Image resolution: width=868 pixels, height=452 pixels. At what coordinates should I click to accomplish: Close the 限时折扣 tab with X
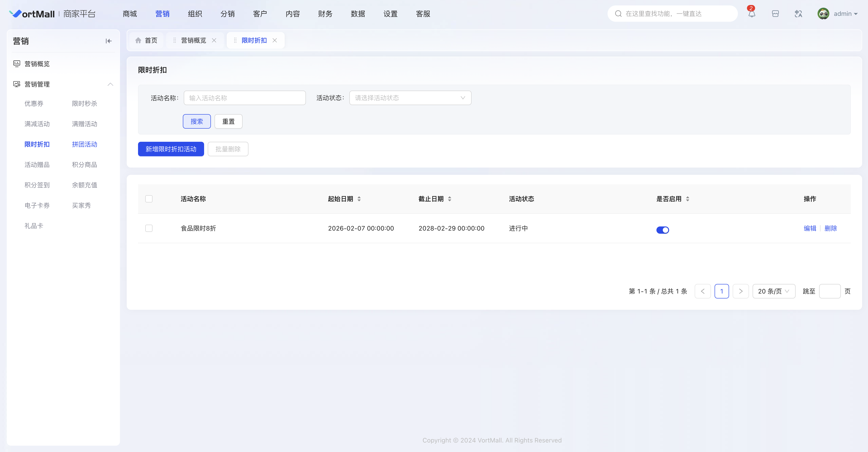(275, 41)
